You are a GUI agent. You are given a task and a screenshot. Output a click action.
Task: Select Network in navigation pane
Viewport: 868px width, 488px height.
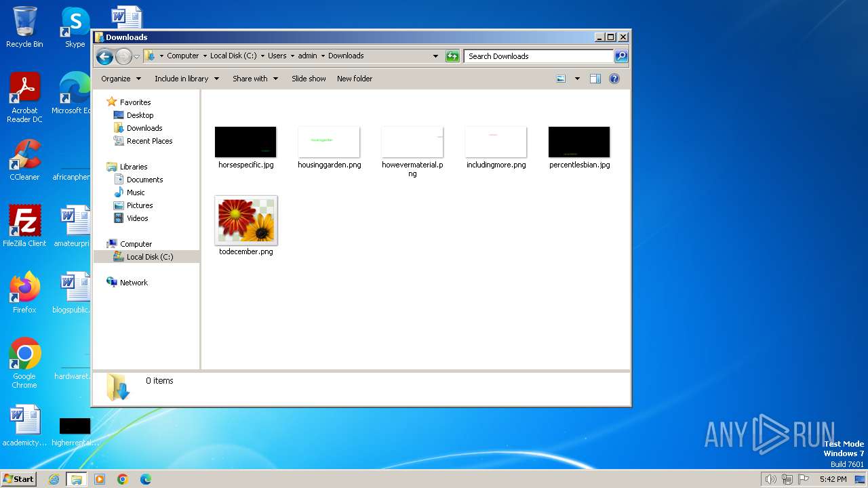click(x=134, y=283)
